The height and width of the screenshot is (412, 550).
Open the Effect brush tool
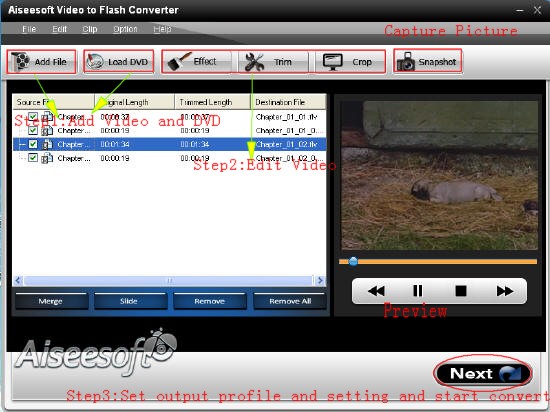point(180,62)
